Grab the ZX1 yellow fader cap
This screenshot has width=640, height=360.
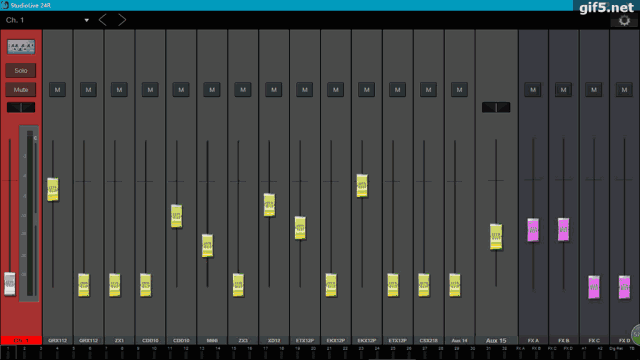pos(115,284)
